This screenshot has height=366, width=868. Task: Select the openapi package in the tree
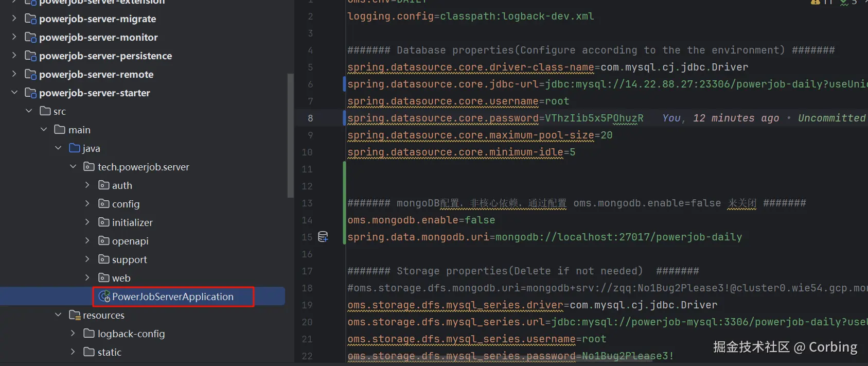[x=130, y=241]
